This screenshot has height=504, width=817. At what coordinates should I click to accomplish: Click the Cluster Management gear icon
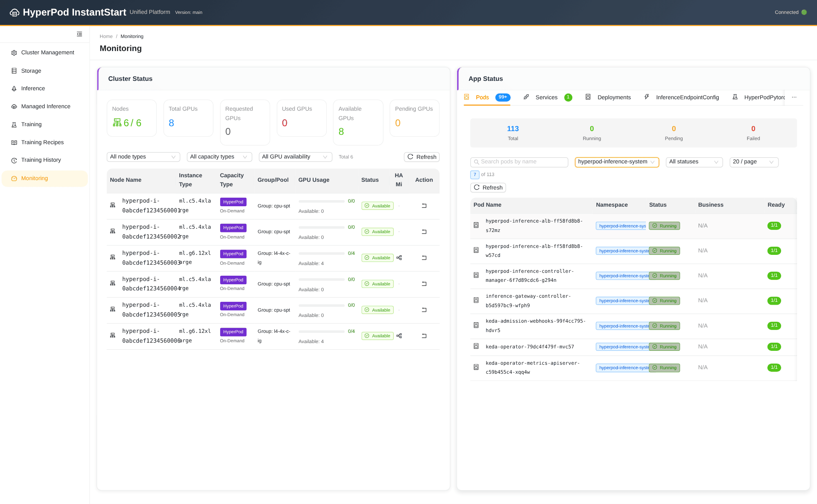(14, 53)
